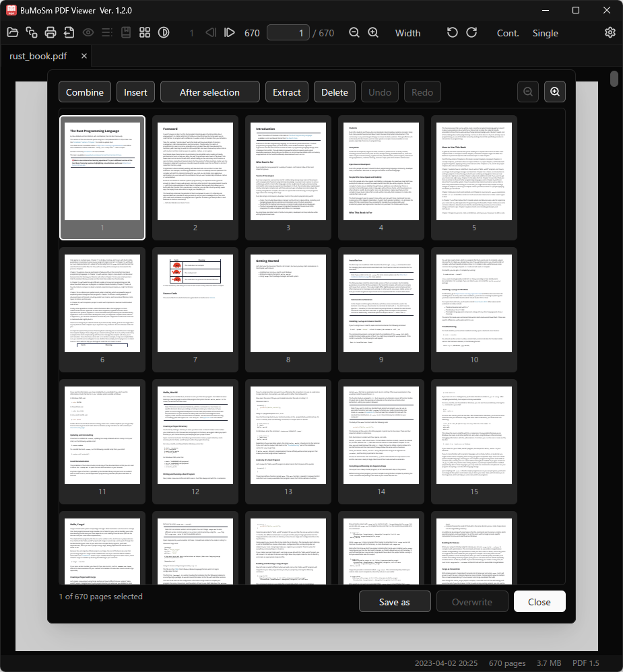Close the page organizer dialog
Viewport: 623px width, 672px height.
pos(539,602)
